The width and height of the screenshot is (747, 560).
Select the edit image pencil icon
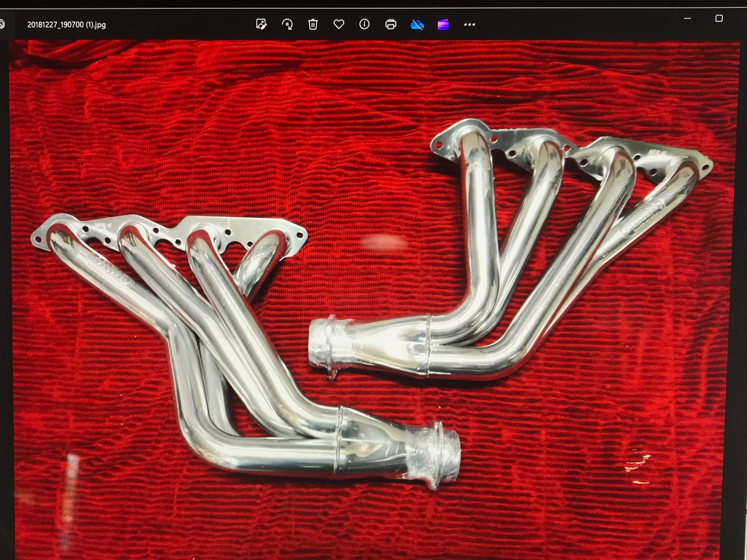[x=261, y=24]
